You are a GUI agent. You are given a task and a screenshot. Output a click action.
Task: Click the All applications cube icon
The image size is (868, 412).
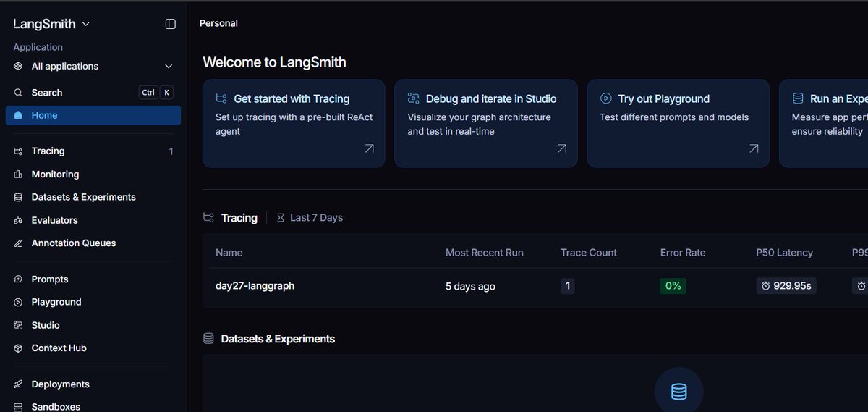pos(18,66)
